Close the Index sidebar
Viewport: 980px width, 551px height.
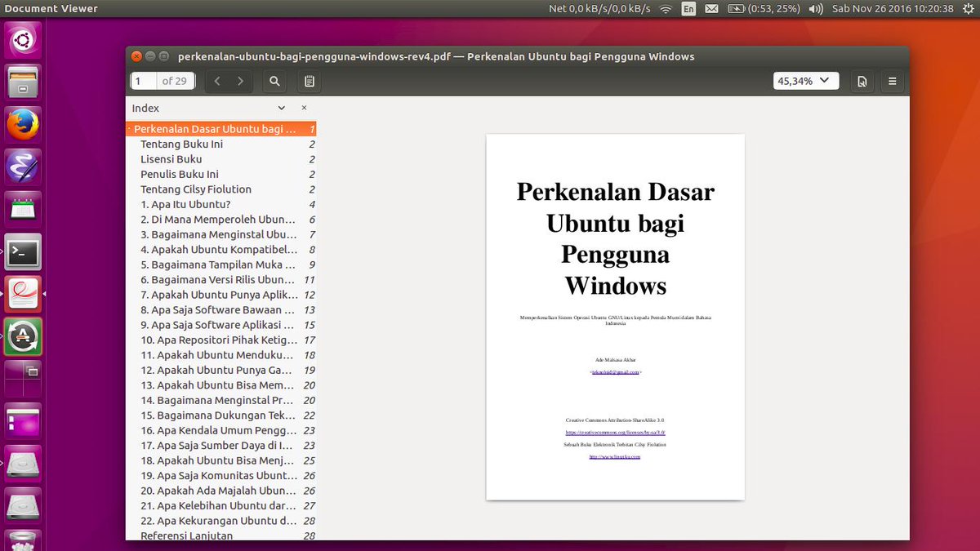(x=304, y=108)
